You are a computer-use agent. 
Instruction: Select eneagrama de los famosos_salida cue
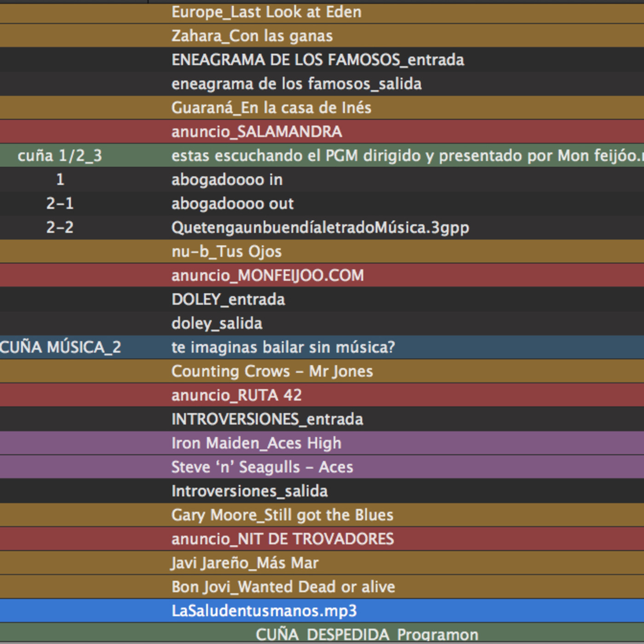point(296,84)
